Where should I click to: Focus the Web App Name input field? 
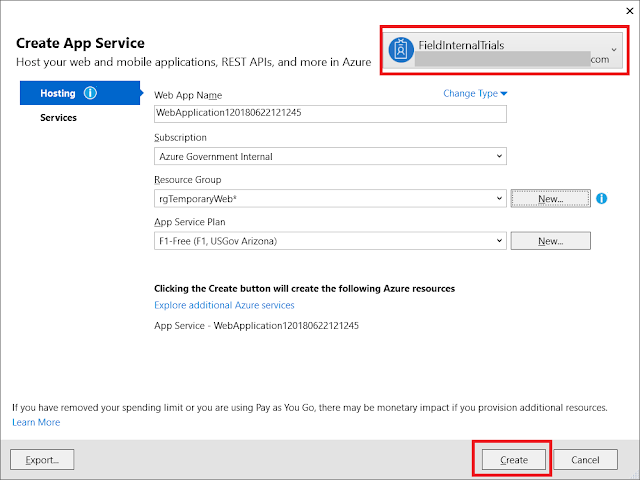(x=330, y=113)
